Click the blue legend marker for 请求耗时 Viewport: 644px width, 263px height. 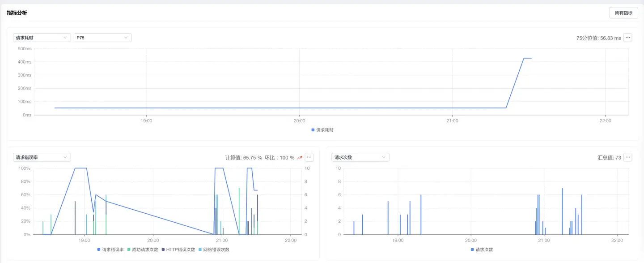(313, 130)
